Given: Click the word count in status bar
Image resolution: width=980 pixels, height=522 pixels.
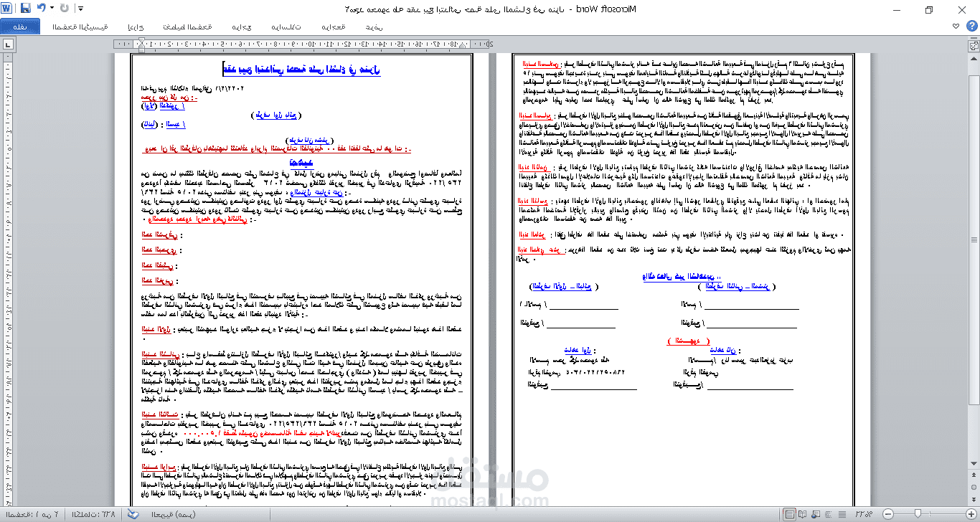Looking at the screenshot, I should tap(92, 514).
